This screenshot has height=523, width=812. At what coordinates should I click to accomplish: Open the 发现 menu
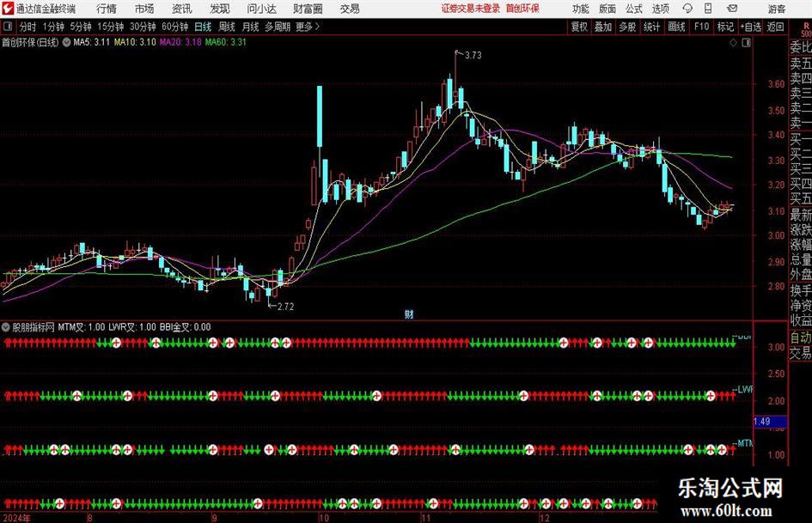tap(220, 9)
